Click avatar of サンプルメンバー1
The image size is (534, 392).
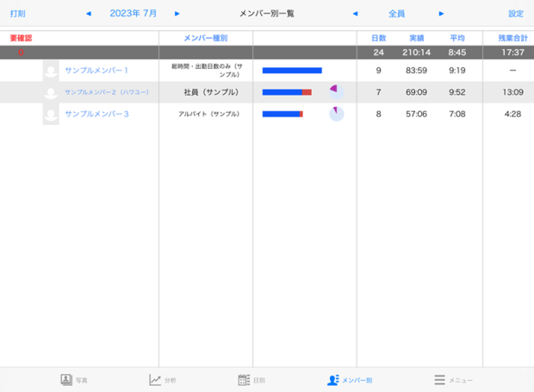click(x=51, y=71)
